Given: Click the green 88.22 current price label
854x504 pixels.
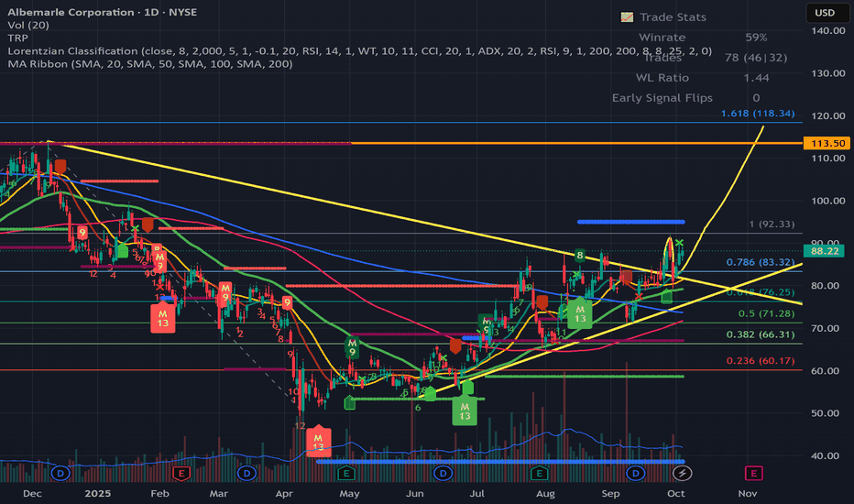Looking at the screenshot, I should coord(824,251).
